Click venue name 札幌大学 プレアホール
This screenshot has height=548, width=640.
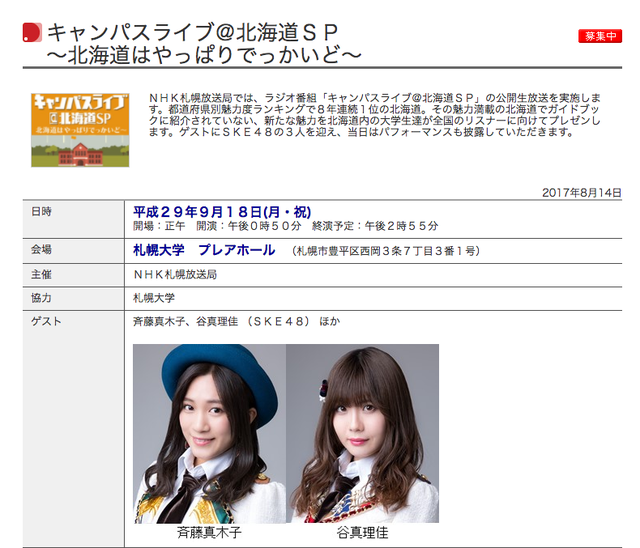(x=204, y=250)
